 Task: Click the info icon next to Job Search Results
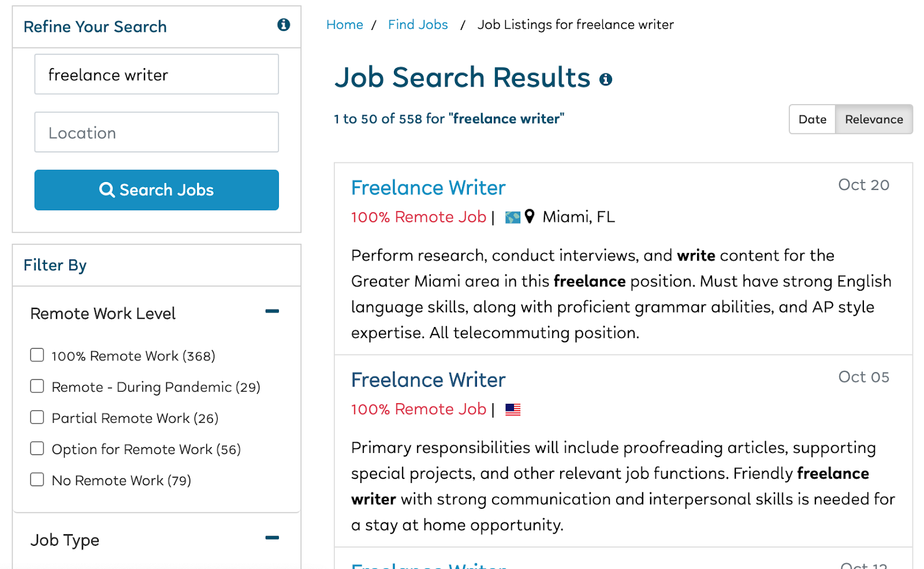(605, 80)
